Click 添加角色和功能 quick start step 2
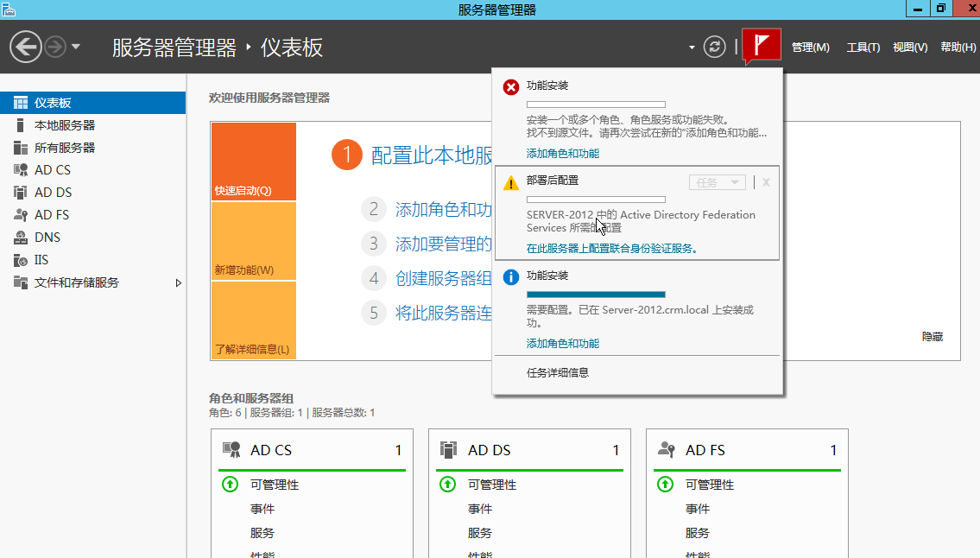This screenshot has width=980, height=558. 443,209
